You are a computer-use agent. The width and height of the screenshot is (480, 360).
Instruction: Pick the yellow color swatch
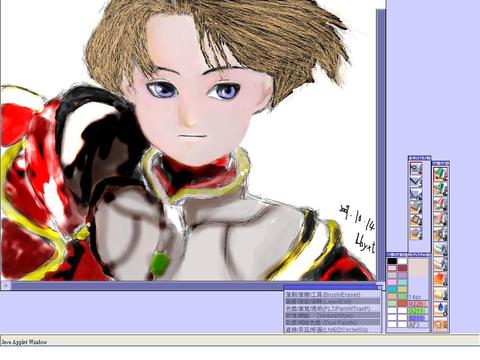(x=402, y=289)
